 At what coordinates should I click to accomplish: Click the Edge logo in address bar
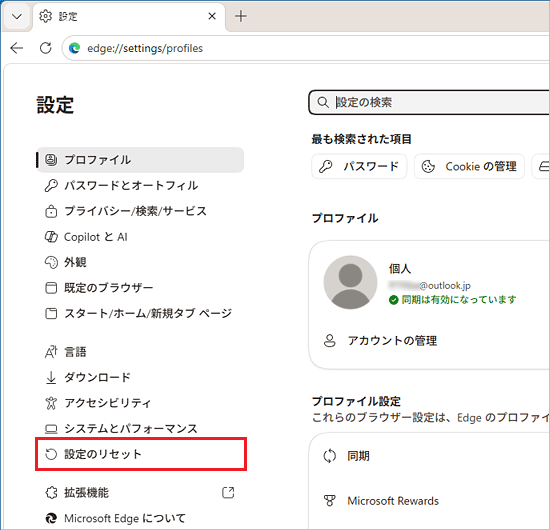tap(74, 48)
